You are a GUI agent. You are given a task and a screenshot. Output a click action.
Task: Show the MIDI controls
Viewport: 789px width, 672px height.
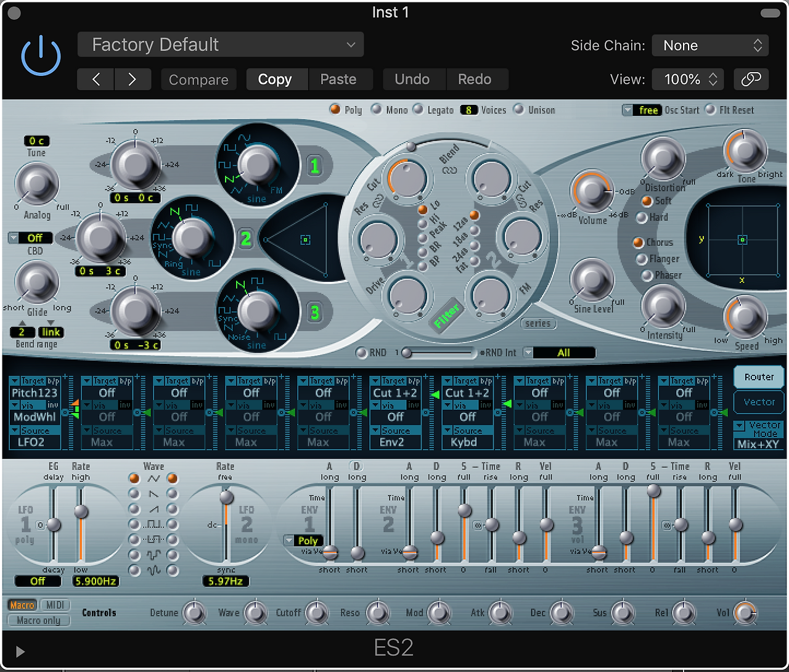(x=55, y=605)
